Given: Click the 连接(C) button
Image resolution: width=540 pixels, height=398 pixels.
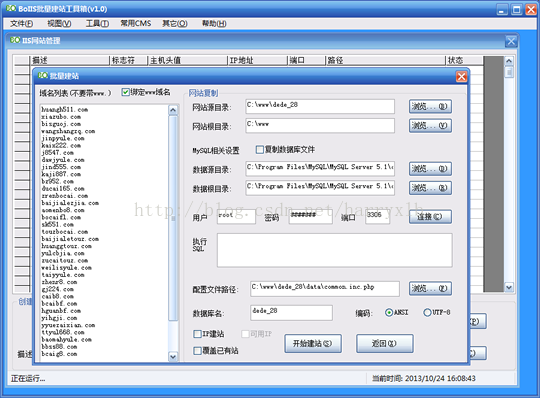Looking at the screenshot, I should point(430,217).
